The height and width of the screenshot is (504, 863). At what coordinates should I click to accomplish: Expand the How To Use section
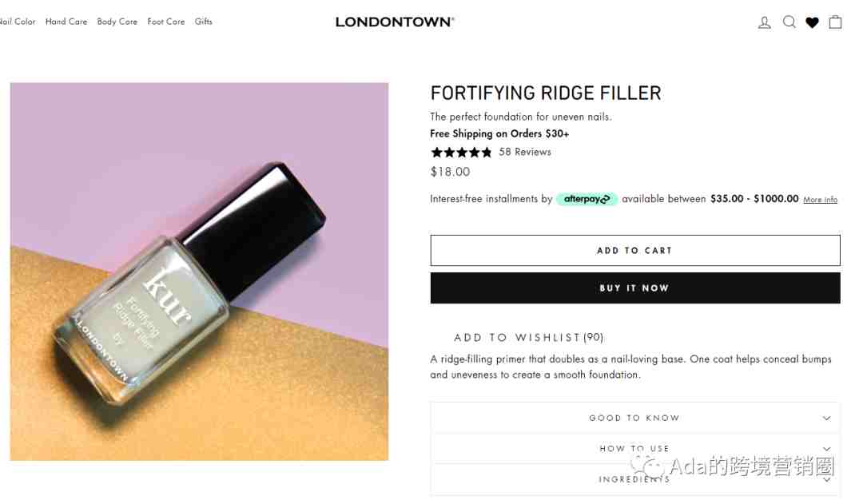(x=634, y=449)
